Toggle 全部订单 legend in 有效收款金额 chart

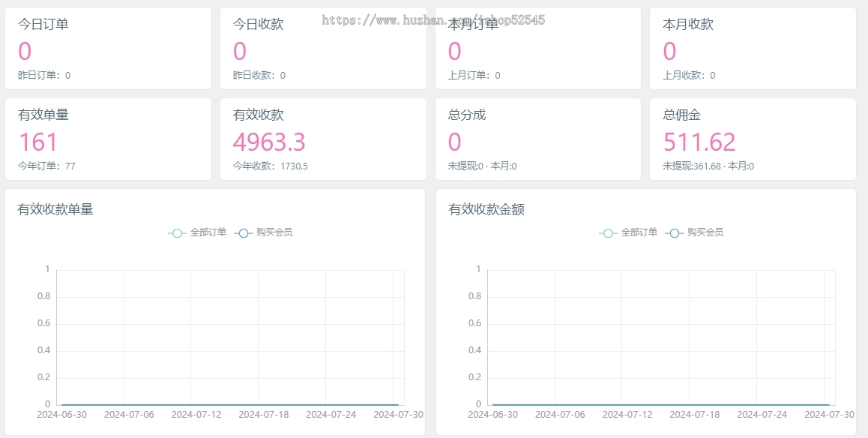(x=628, y=232)
